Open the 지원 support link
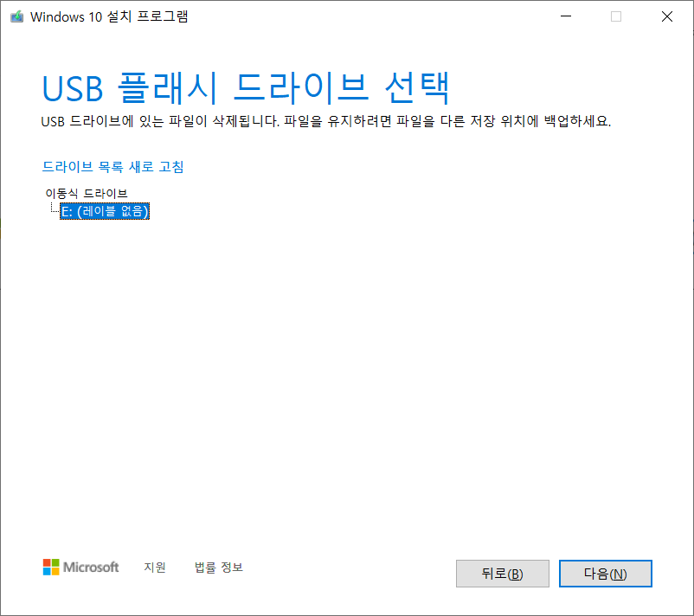Screen dimensions: 694x616 point(155,567)
